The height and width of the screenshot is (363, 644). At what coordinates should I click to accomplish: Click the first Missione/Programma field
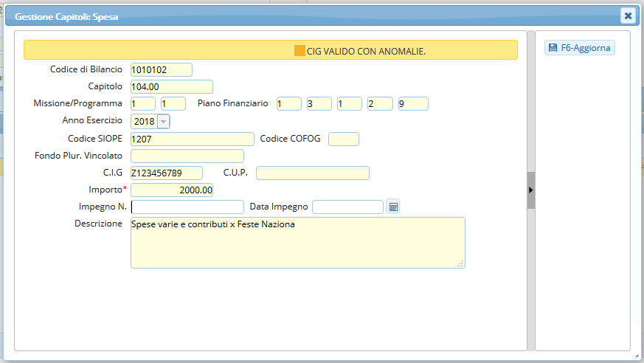pyautogui.click(x=142, y=104)
